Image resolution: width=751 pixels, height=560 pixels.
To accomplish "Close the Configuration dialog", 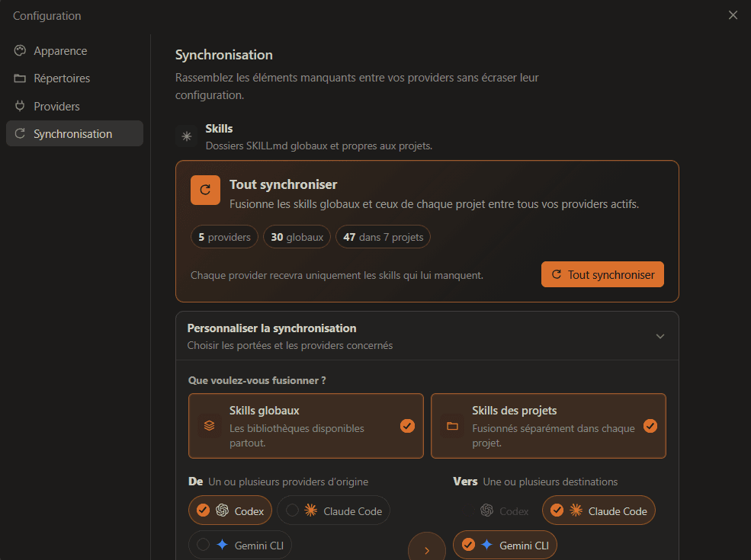I will point(733,15).
